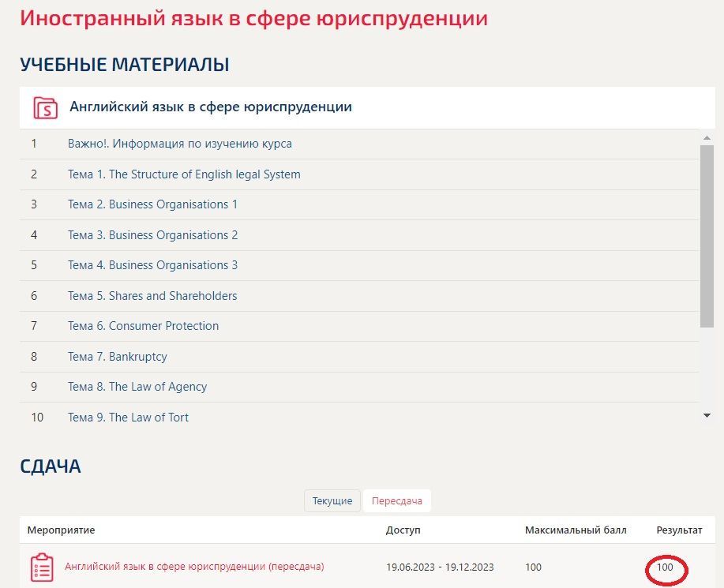
Task: Click the red folder icon beside course title
Action: tap(45, 108)
